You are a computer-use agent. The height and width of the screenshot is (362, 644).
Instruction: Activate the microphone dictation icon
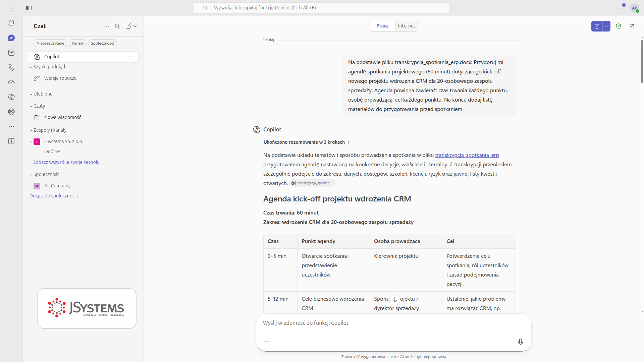click(x=521, y=342)
